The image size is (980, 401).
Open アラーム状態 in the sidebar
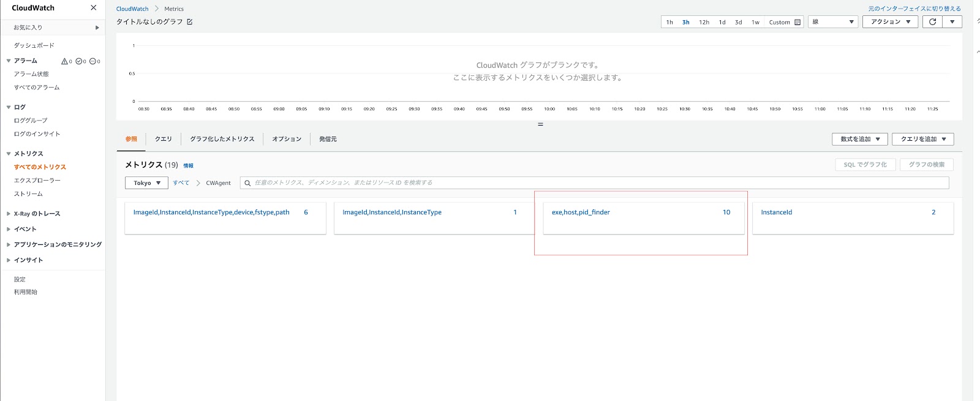(x=31, y=74)
